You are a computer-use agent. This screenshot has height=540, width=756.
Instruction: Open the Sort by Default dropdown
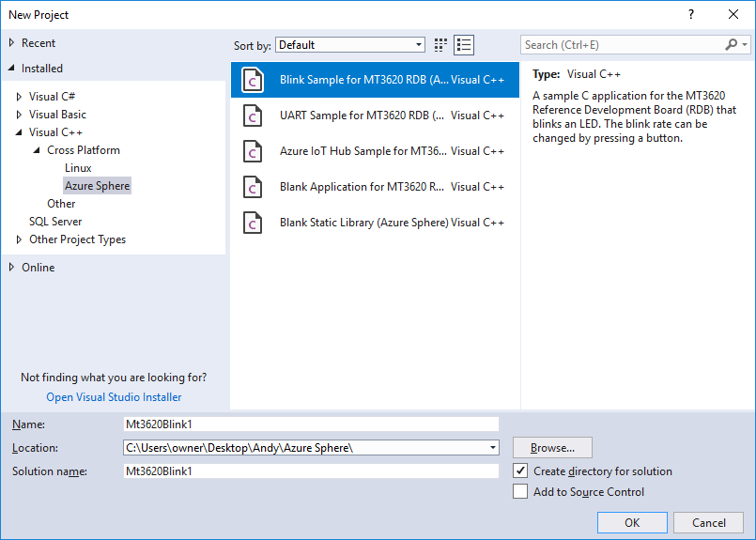pyautogui.click(x=350, y=45)
